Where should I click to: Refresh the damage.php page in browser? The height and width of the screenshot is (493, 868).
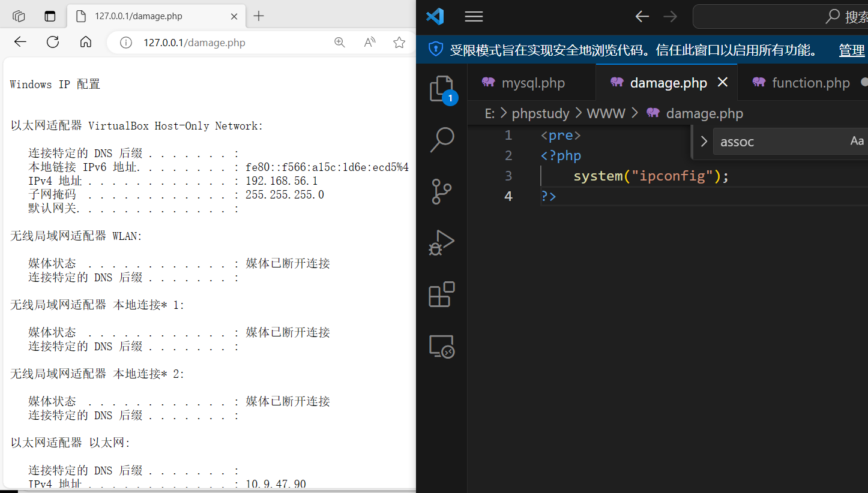(53, 42)
